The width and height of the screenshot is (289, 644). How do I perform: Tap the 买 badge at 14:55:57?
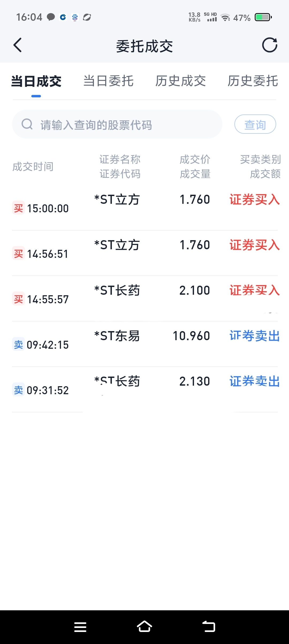[18, 299]
